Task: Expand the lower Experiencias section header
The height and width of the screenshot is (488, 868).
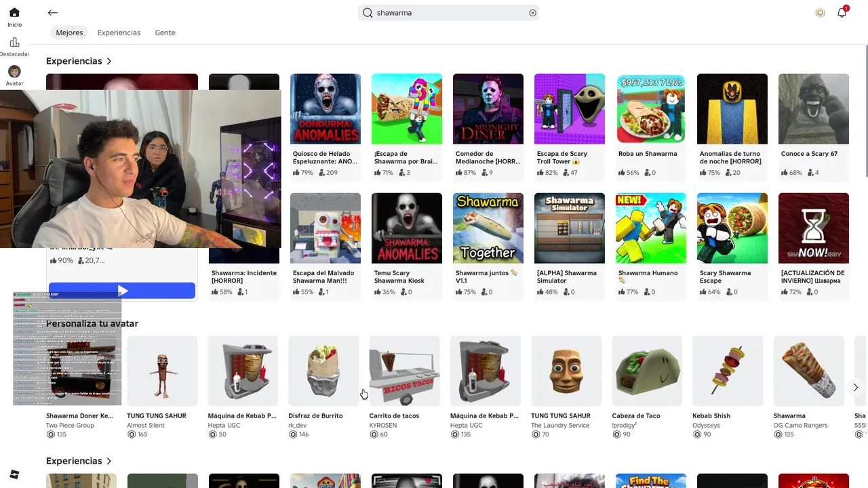Action: tap(79, 461)
